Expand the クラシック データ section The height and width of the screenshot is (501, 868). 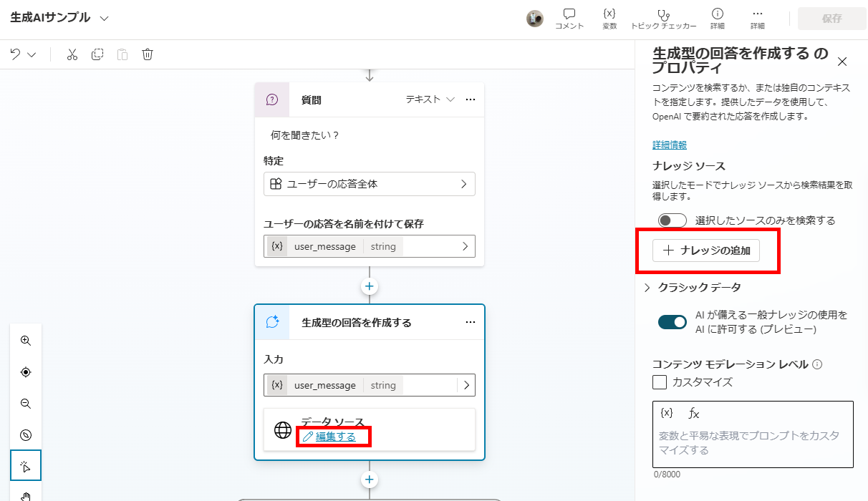[647, 288]
